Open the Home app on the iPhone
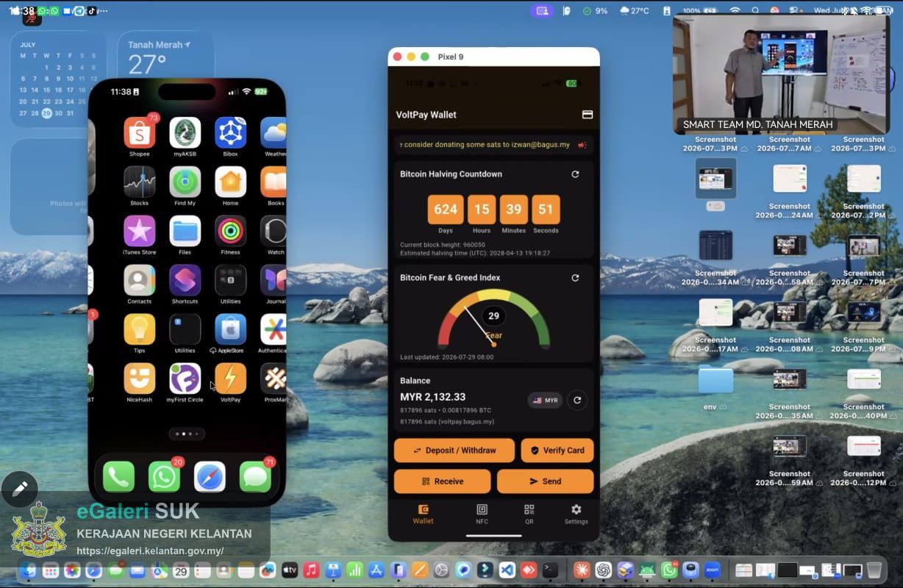This screenshot has height=588, width=903. 230,182
